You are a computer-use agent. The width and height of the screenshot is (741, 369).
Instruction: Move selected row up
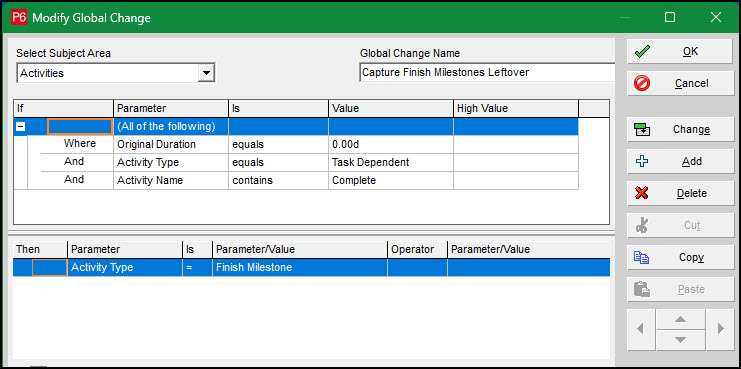pos(680,319)
